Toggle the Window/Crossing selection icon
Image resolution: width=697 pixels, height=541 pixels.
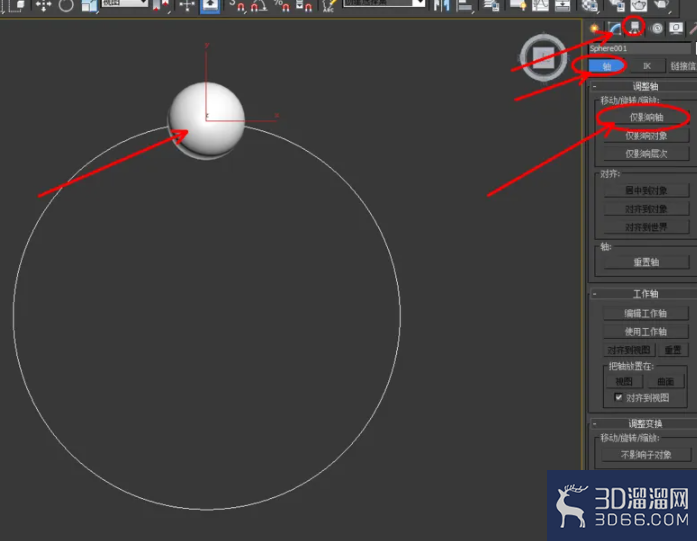pos(18,5)
